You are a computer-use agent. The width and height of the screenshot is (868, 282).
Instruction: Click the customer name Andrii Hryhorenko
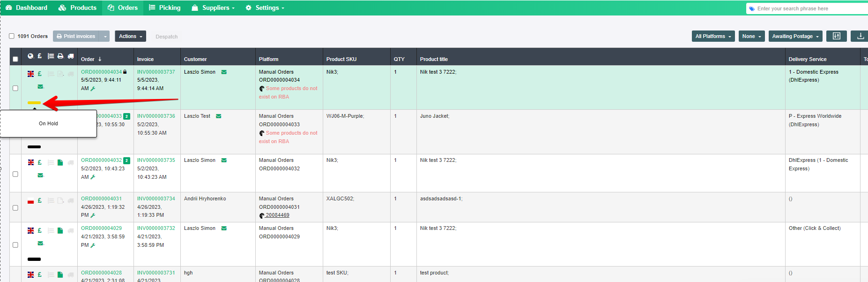(x=205, y=198)
